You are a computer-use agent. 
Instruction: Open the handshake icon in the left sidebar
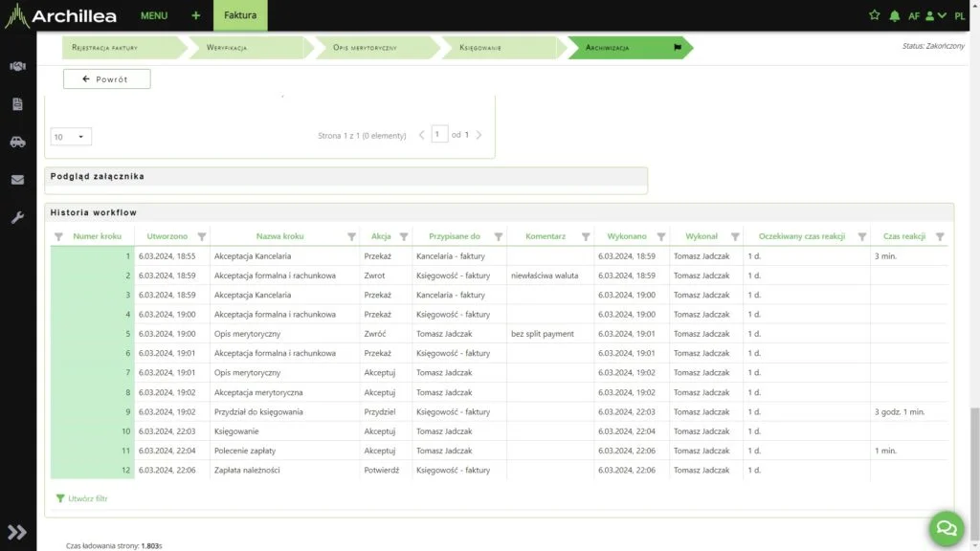tap(17, 67)
